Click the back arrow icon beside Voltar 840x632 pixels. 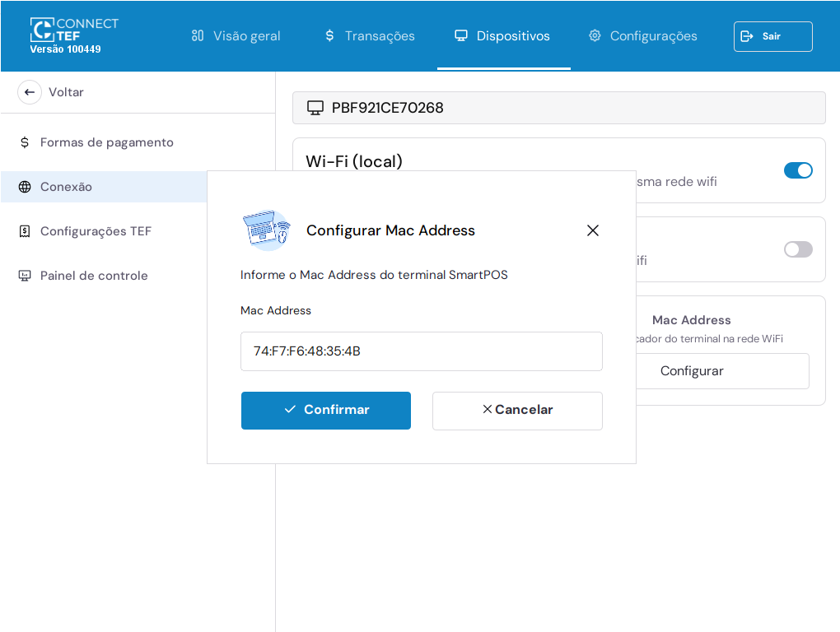tap(30, 92)
